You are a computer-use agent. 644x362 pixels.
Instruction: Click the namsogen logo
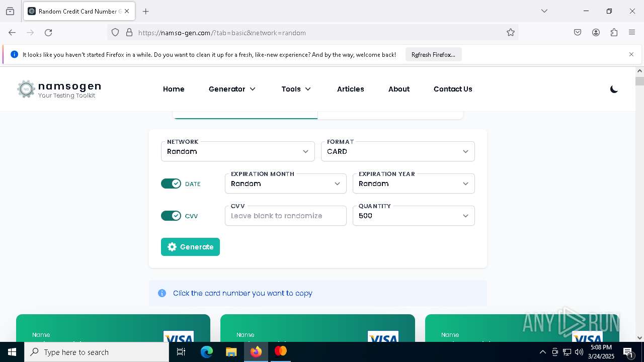point(59,89)
